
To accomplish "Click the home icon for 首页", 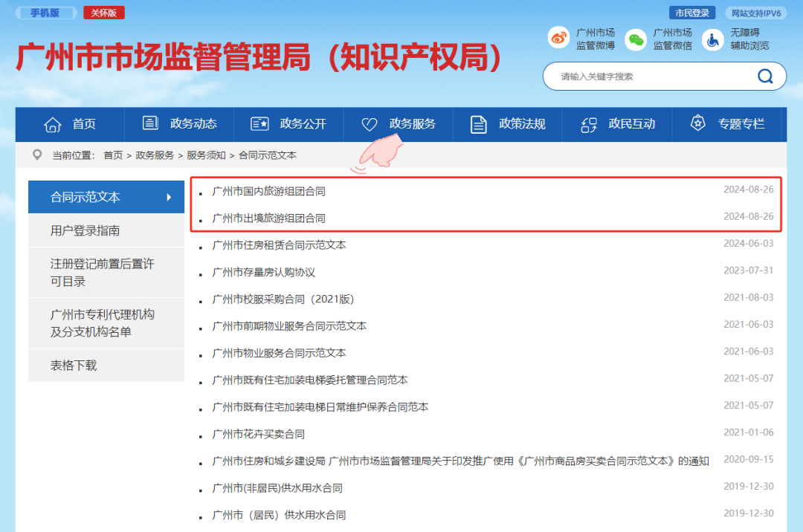I will click(53, 124).
